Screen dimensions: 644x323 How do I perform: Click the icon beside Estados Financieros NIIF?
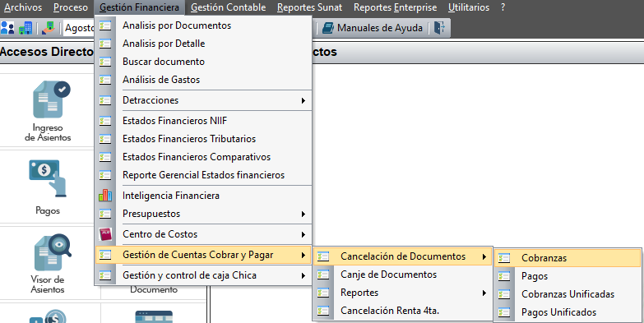pyautogui.click(x=105, y=121)
